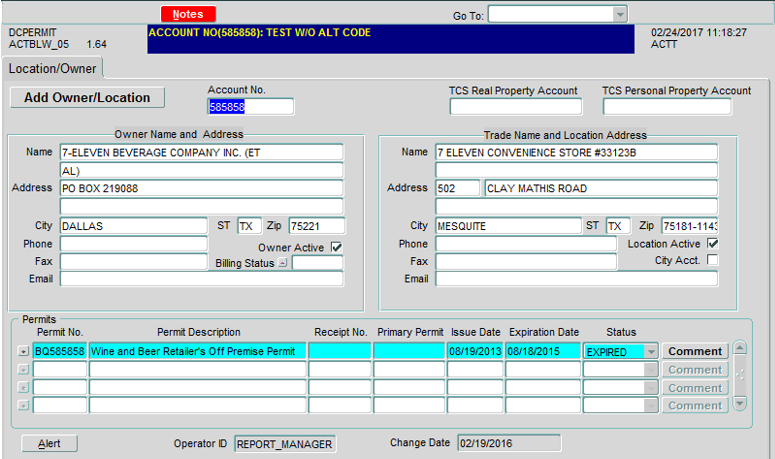Click the location Phone field
Screen dimensions: 775x459
tap(526, 244)
